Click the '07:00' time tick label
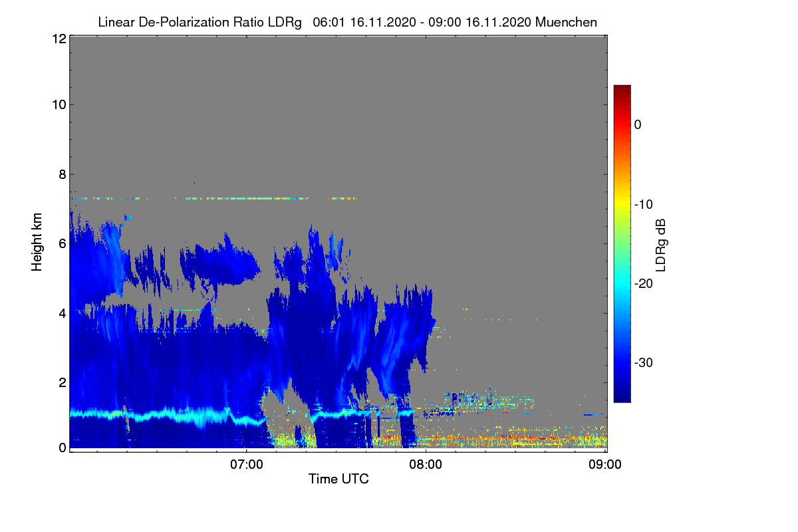Image resolution: width=798 pixels, height=532 pixels. [x=247, y=465]
